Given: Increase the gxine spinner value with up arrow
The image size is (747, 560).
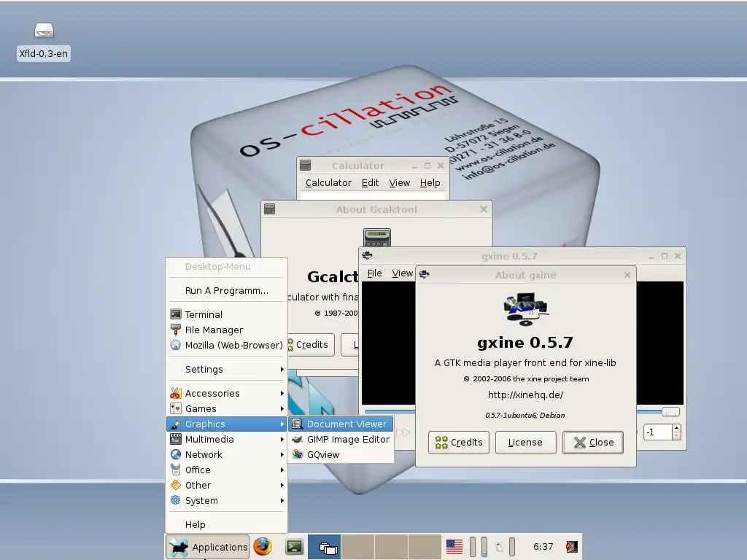Looking at the screenshot, I should (676, 429).
